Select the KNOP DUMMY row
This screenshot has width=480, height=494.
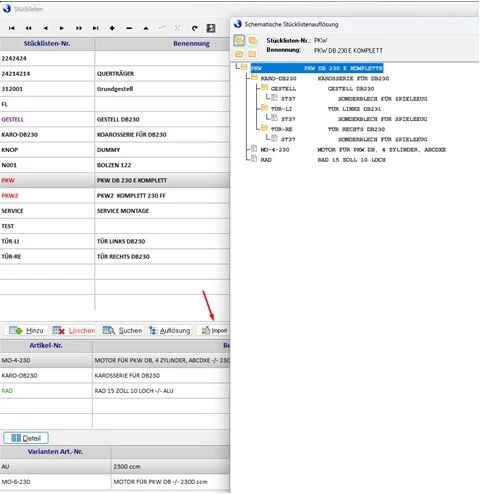(115, 150)
